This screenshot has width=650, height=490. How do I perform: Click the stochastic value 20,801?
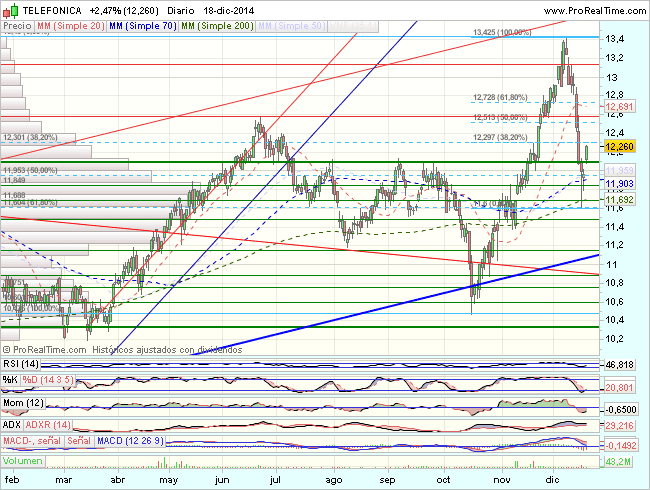619,388
